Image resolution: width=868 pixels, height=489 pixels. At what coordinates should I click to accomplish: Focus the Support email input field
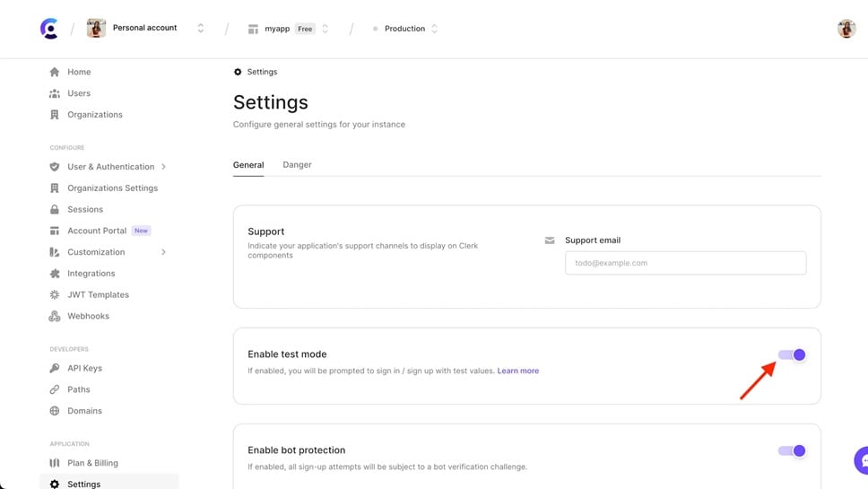[685, 263]
